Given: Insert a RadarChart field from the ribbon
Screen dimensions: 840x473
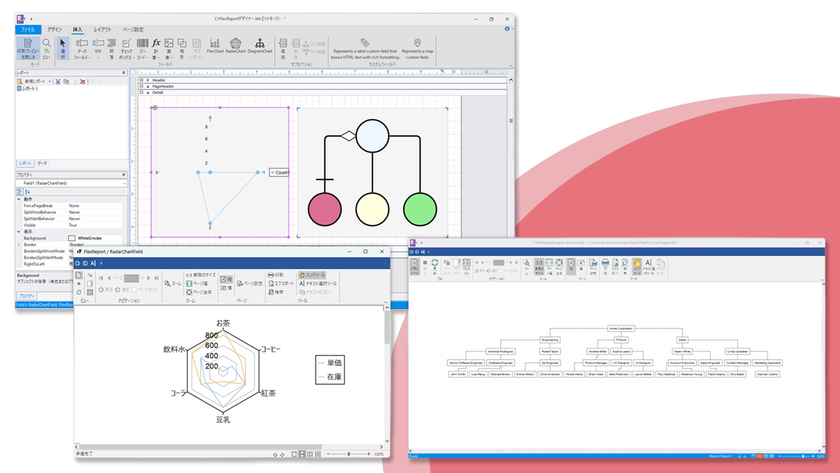Looking at the screenshot, I should (x=235, y=46).
